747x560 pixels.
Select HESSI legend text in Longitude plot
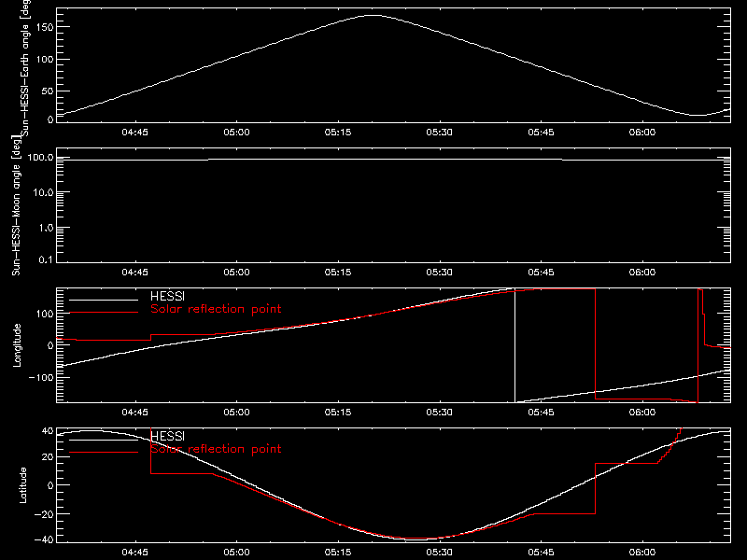coord(167,296)
